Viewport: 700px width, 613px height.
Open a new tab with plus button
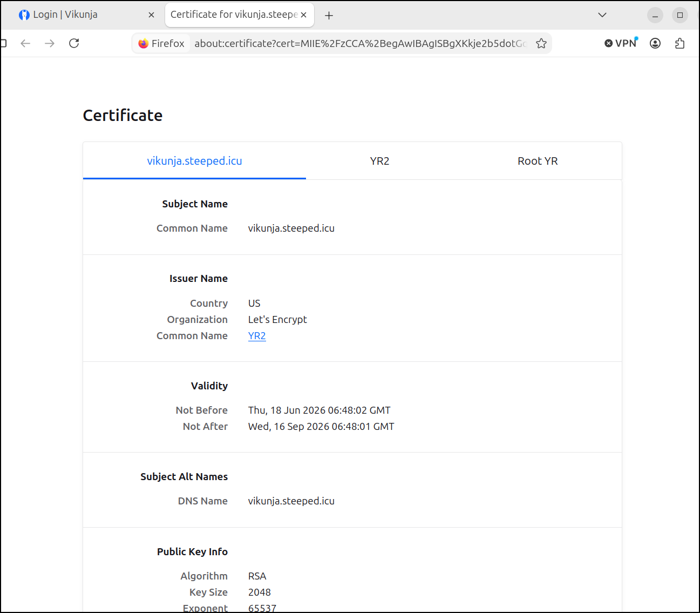pyautogui.click(x=329, y=15)
